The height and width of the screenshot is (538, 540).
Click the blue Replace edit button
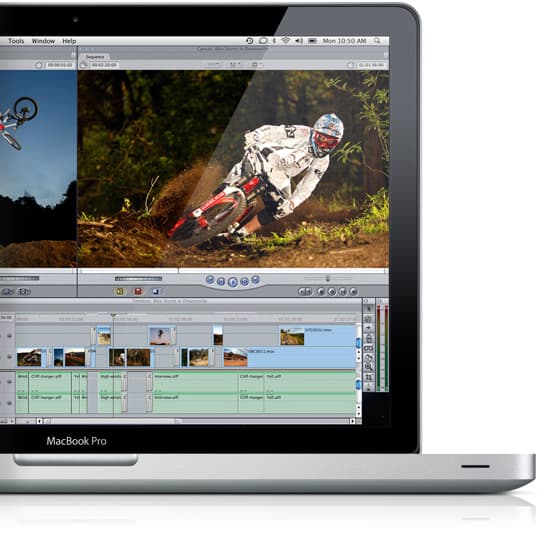tap(156, 292)
